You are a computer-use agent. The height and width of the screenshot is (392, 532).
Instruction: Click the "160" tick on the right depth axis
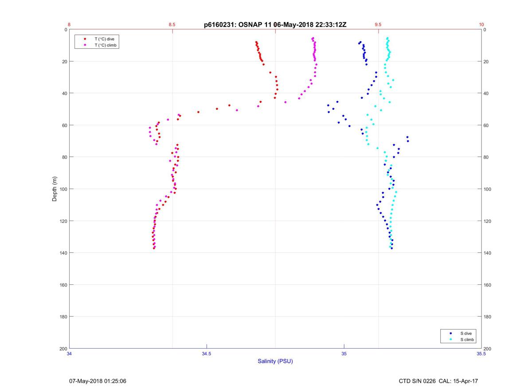488,285
